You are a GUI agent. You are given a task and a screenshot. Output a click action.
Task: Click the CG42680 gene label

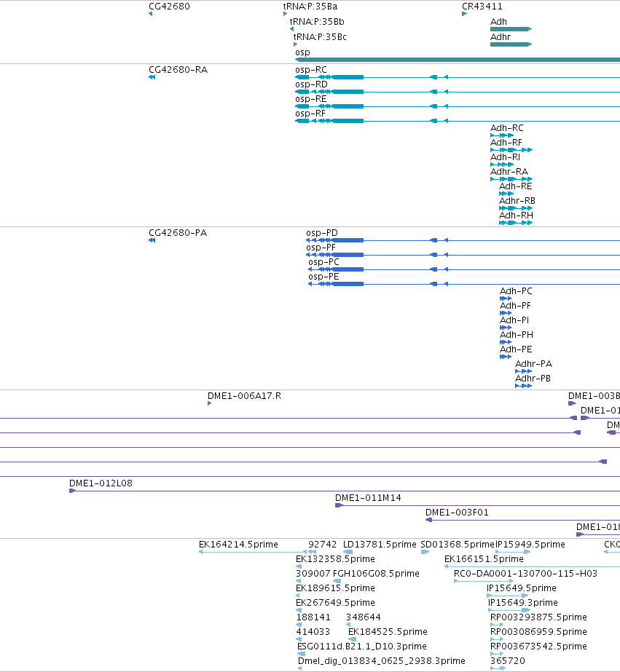pyautogui.click(x=169, y=7)
